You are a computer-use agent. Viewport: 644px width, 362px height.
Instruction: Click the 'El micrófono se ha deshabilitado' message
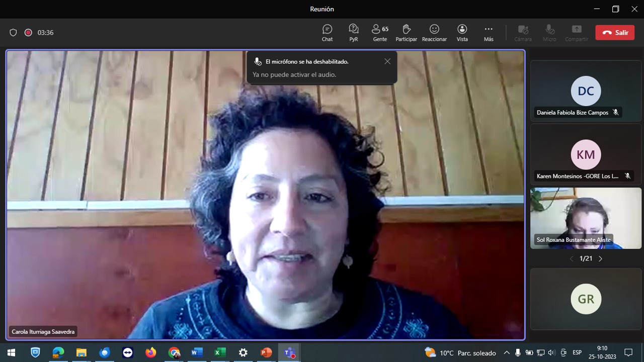pyautogui.click(x=307, y=61)
